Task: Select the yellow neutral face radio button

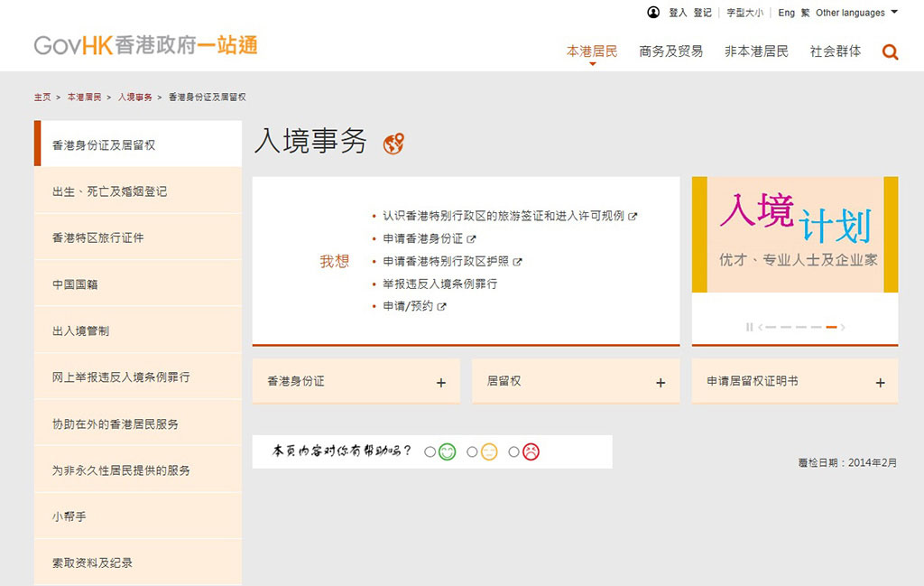Action: point(472,451)
